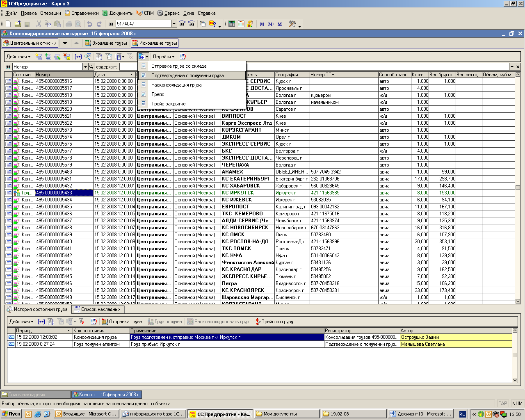
Task: Switch to Список накладных window tab at bottom
Action: click(35, 395)
